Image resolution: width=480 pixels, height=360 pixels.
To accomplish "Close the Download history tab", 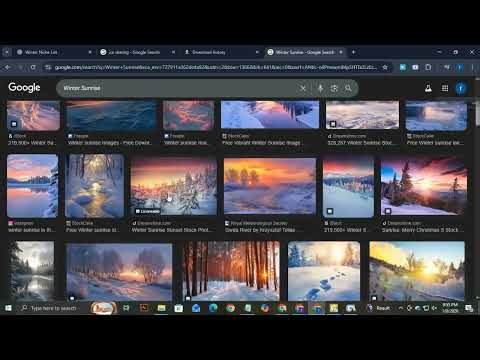I will [257, 52].
